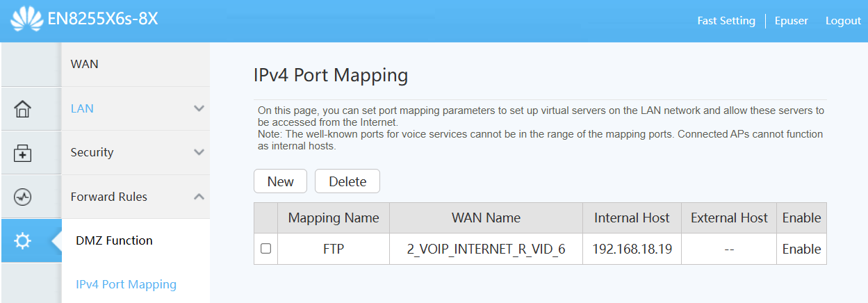Select IPv4 Port Mapping in the sidebar
Screen dimensions: 868x303
point(126,284)
